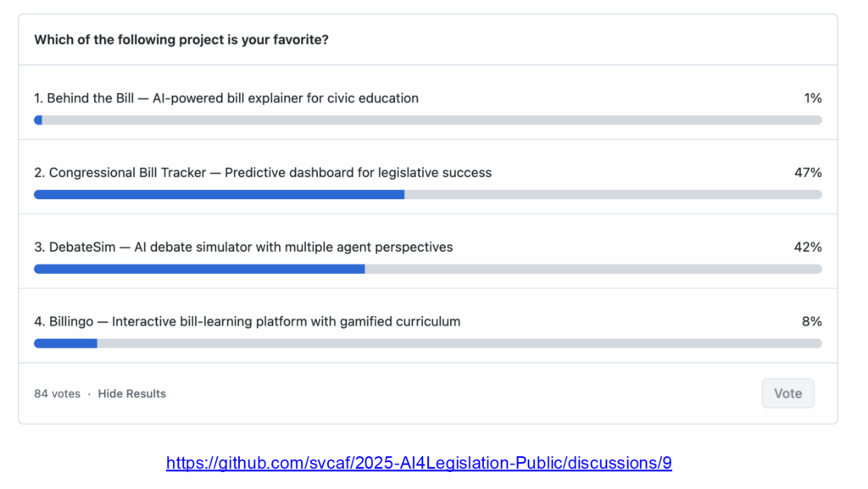Click the 84 votes count text

(x=57, y=393)
